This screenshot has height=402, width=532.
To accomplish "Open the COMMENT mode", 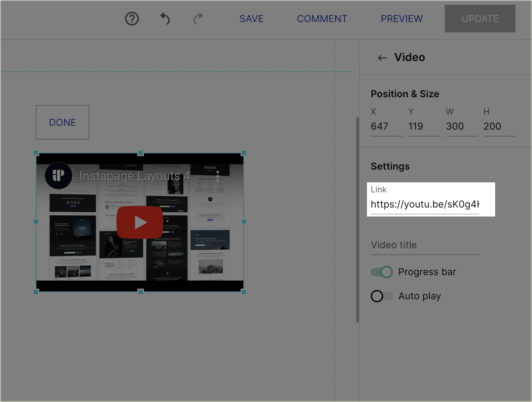I will [x=322, y=19].
